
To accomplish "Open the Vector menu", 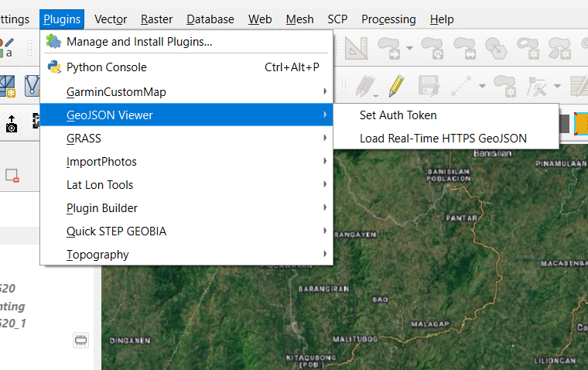I will 111,19.
